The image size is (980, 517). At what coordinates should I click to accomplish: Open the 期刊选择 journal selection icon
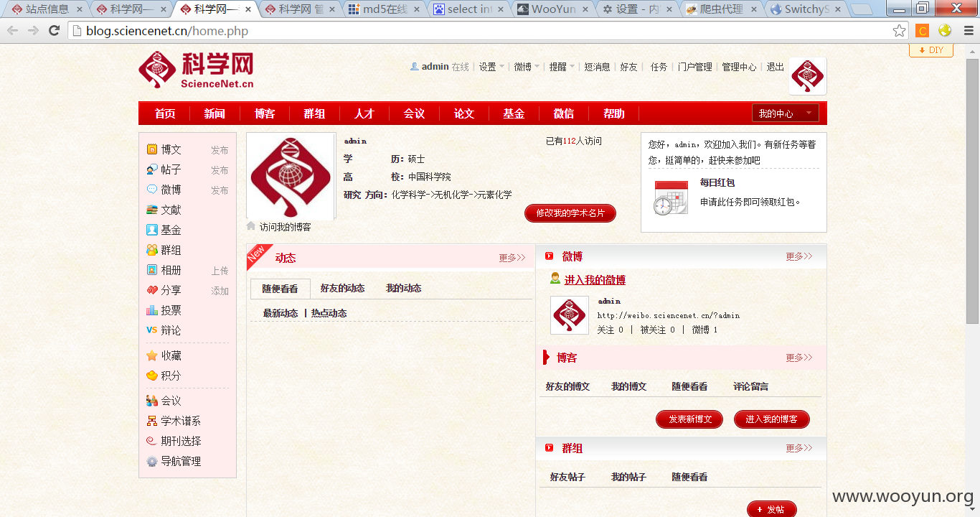pyautogui.click(x=152, y=441)
